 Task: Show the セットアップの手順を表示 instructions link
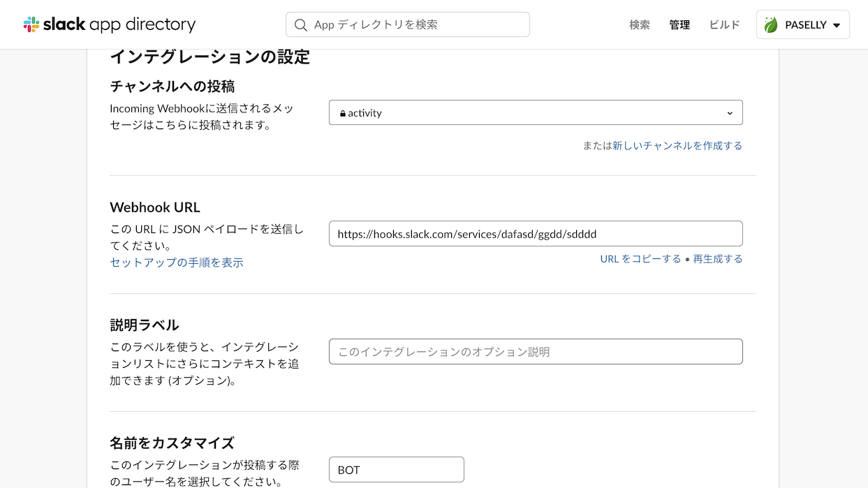177,263
